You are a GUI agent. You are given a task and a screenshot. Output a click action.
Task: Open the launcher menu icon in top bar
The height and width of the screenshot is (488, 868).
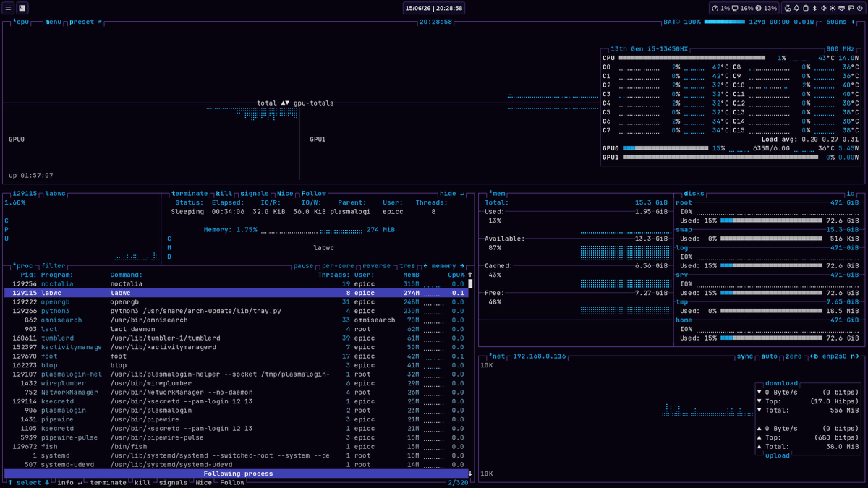click(x=9, y=8)
